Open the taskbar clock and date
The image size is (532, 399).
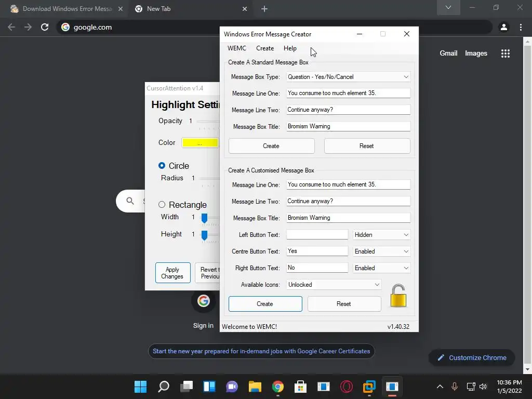click(x=509, y=387)
